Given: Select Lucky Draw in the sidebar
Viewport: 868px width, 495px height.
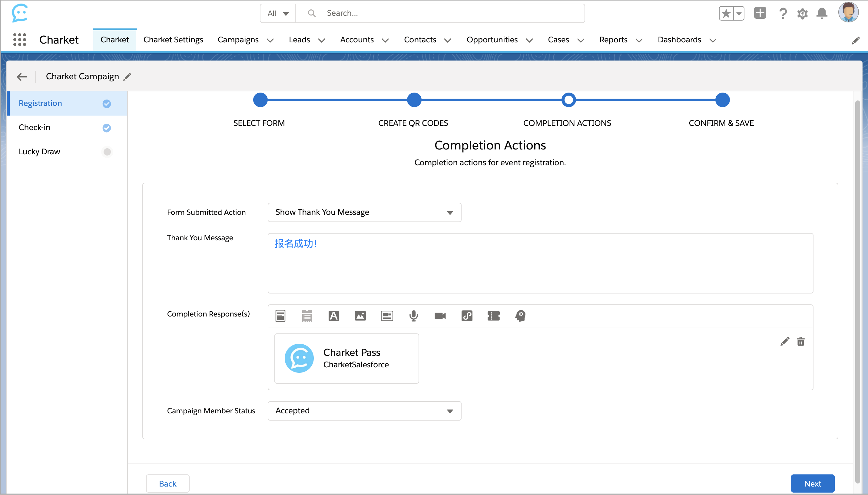Looking at the screenshot, I should pos(39,152).
